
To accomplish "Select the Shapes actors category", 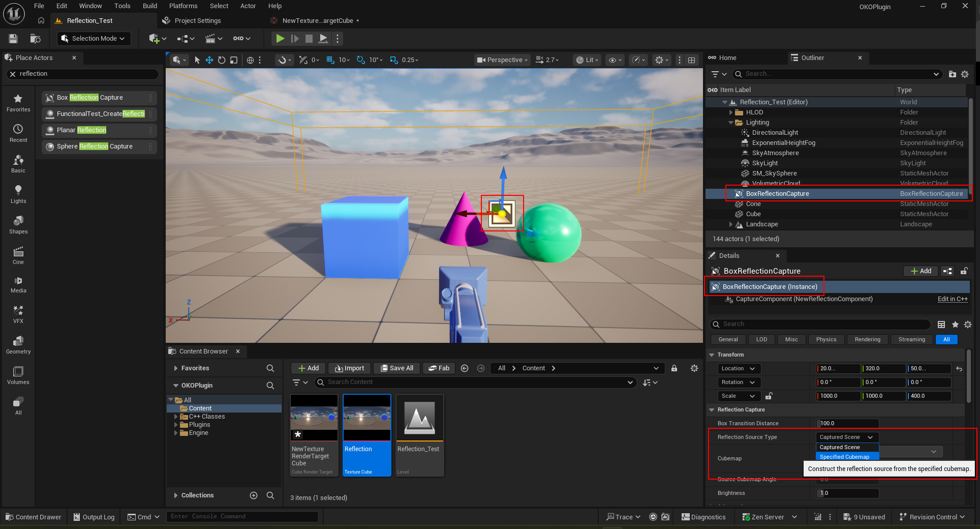I will coord(18,225).
